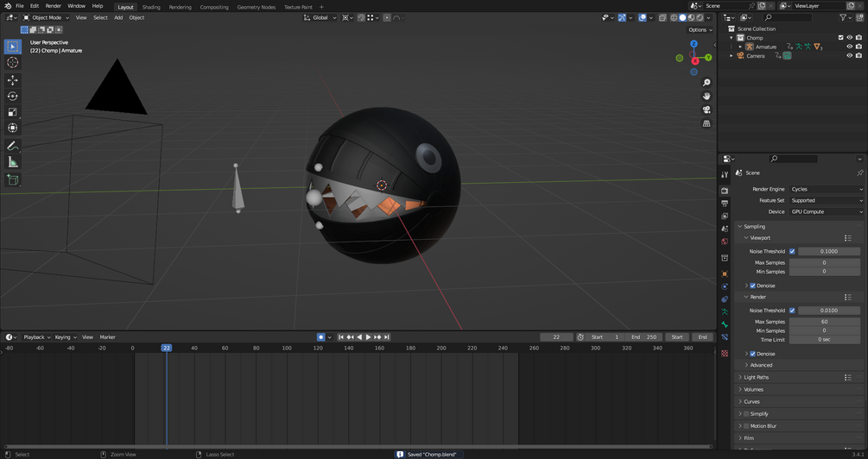Toggle Viewport Denoise checkbox

click(752, 286)
